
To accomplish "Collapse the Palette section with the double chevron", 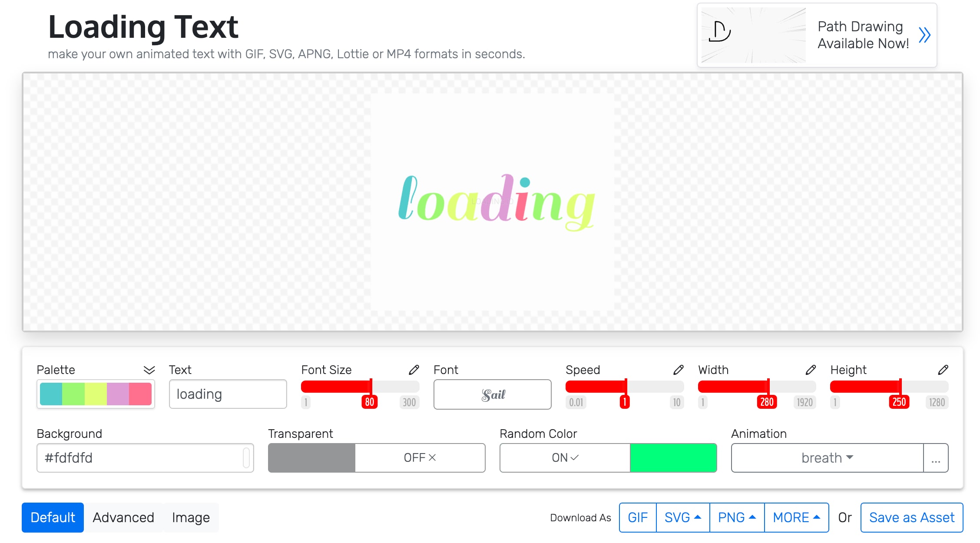I will tap(149, 370).
